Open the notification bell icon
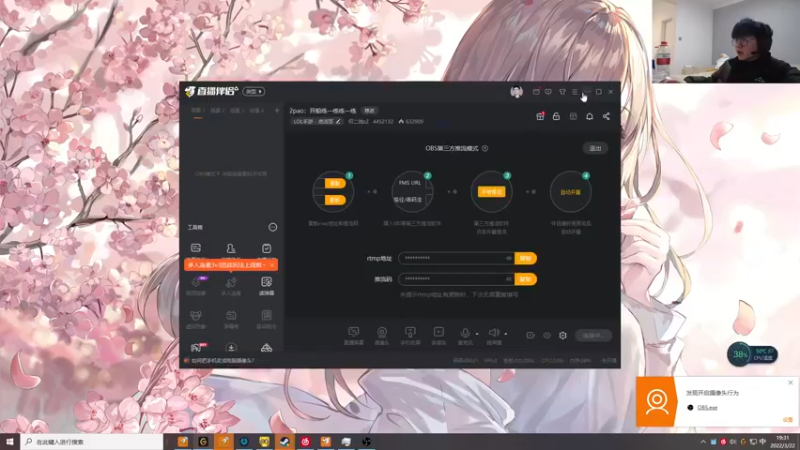The width and height of the screenshot is (800, 450). 589,116
